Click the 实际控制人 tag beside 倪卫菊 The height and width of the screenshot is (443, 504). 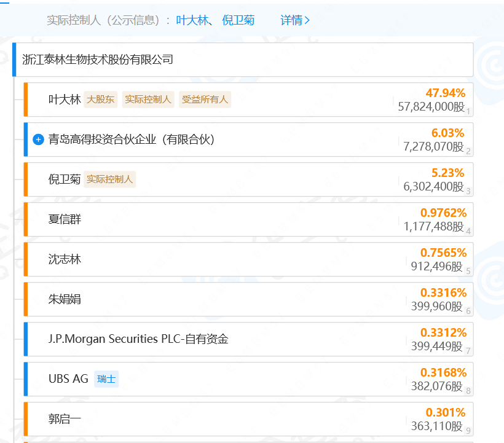click(x=109, y=179)
